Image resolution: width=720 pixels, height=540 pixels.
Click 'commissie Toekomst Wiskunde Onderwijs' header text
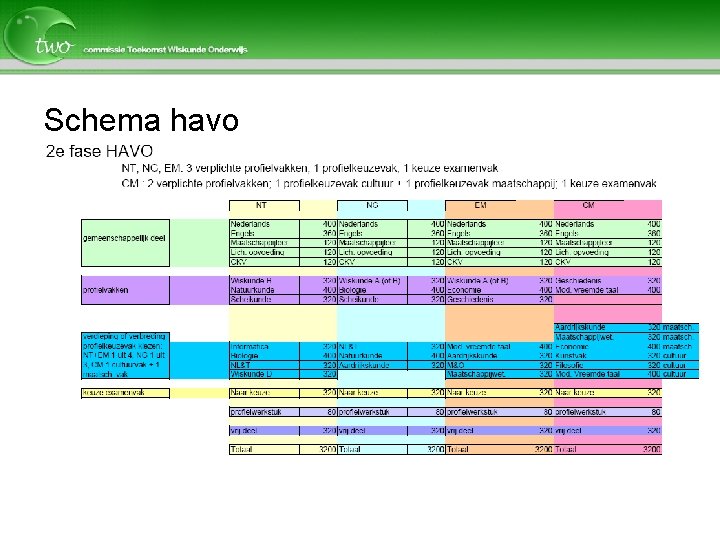[165, 50]
